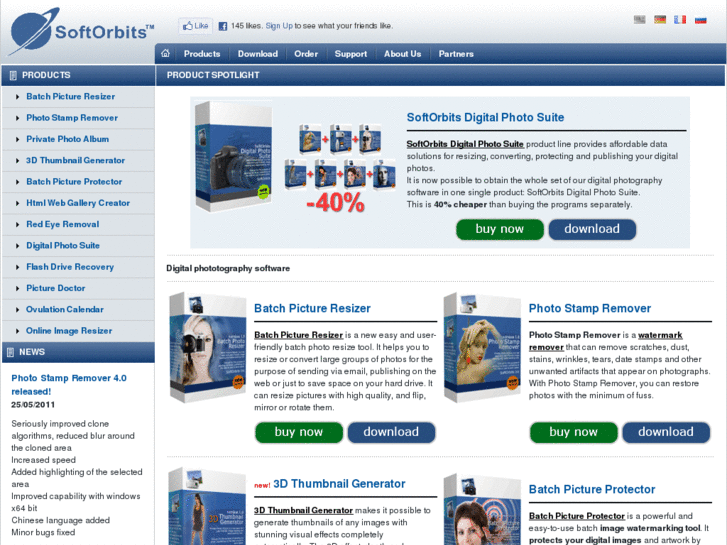Open the 3D Thumbnail Generator title link
The image size is (727, 545).
point(339,484)
